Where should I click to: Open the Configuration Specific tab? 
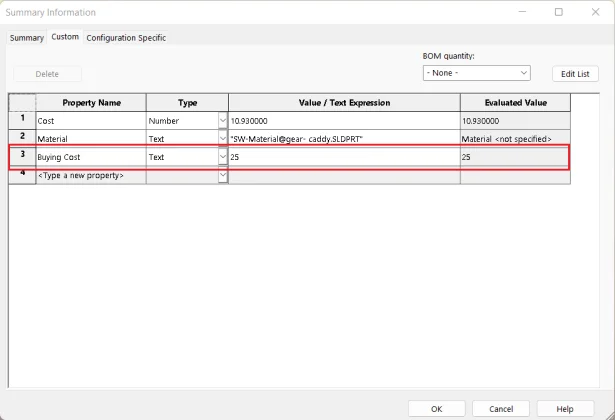[x=126, y=38]
